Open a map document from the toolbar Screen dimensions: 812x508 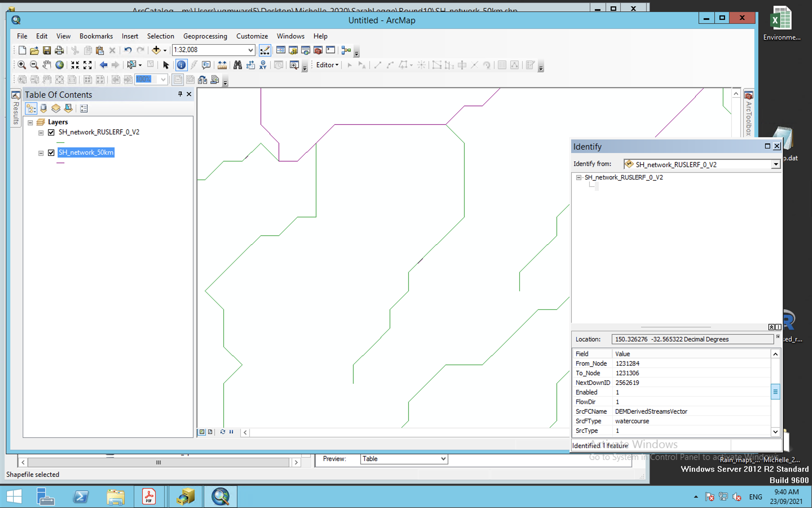coord(34,51)
